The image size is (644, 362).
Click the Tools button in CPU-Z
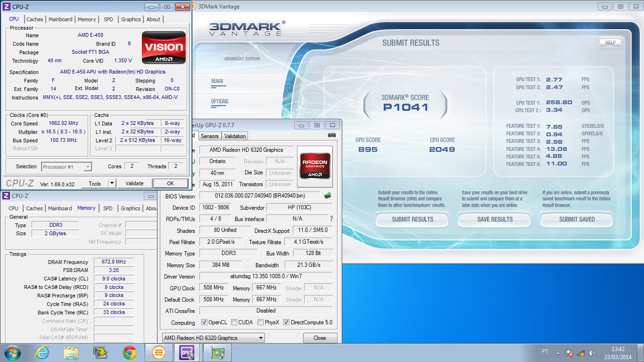[x=95, y=183]
